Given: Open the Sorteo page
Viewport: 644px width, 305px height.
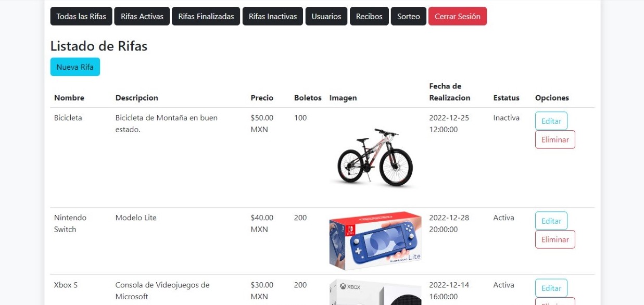Looking at the screenshot, I should pos(408,16).
